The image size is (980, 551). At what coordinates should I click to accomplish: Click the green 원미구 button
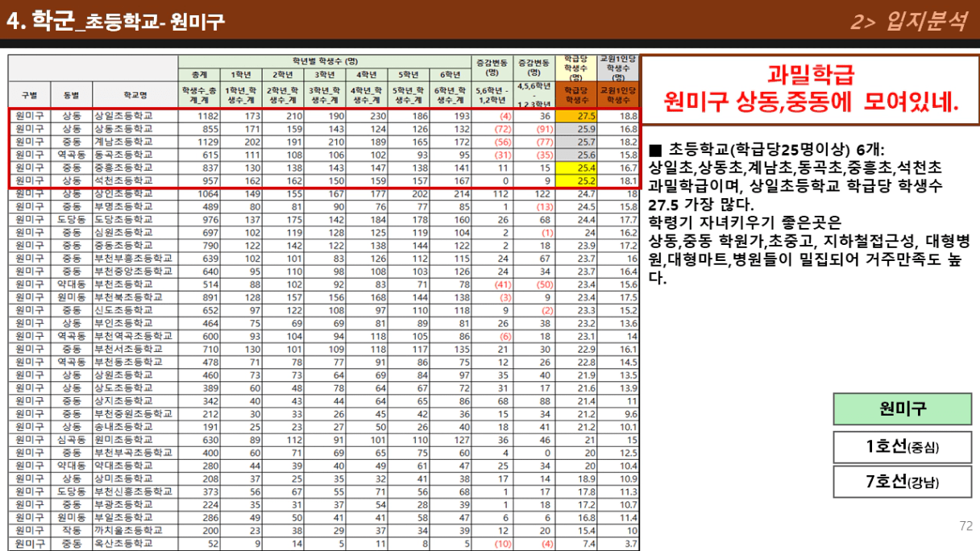tap(902, 408)
